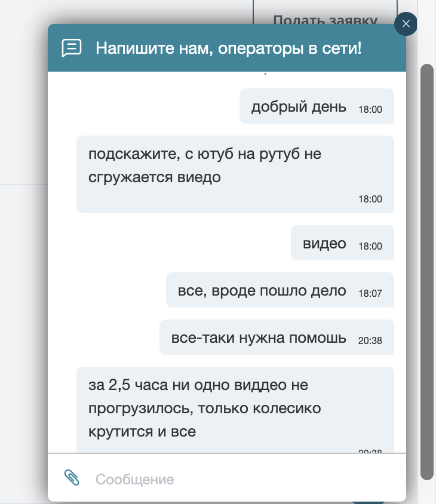This screenshot has height=504, width=436.
Task: Select the добрый день message bubble
Action: pos(299,107)
